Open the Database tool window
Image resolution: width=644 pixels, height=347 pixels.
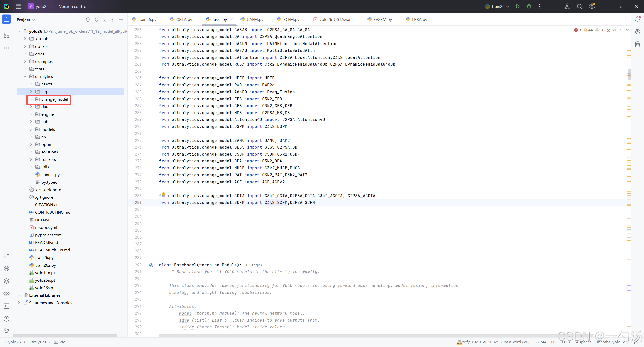point(638,45)
